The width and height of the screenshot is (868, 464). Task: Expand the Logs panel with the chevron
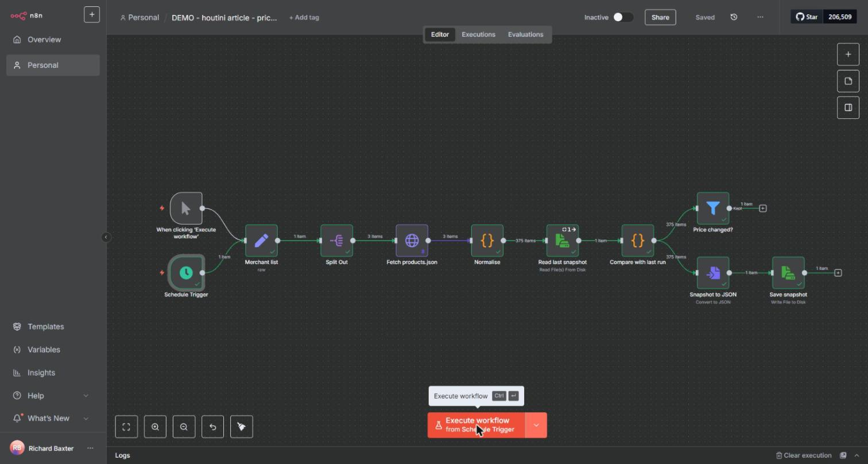[x=857, y=455]
